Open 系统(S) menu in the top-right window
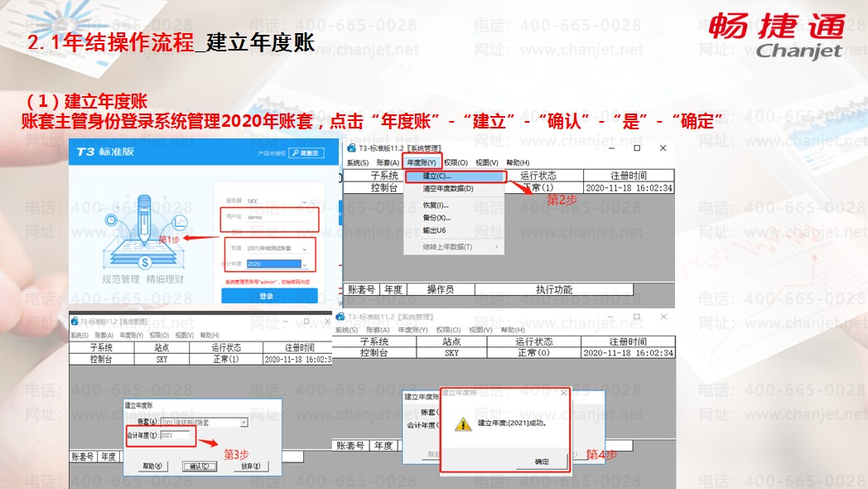 coord(358,162)
